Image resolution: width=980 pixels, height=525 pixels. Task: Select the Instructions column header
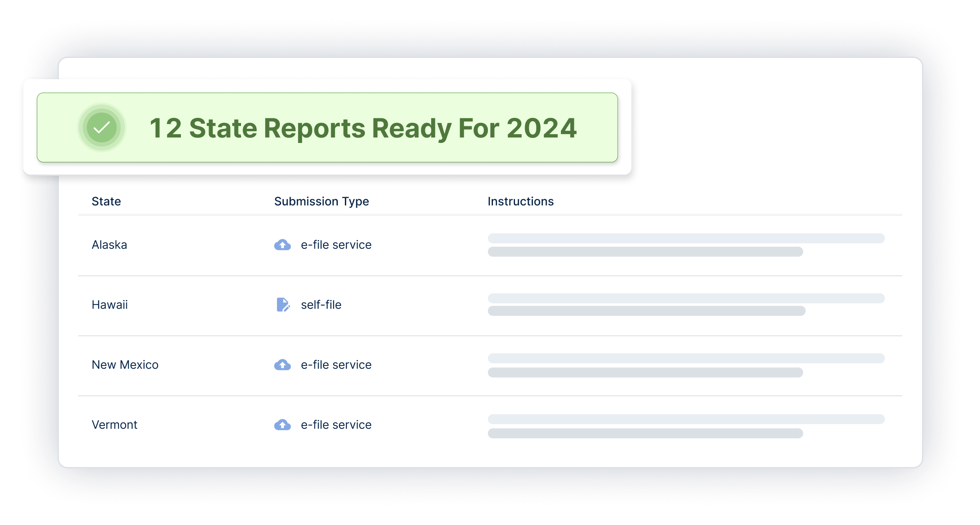520,201
